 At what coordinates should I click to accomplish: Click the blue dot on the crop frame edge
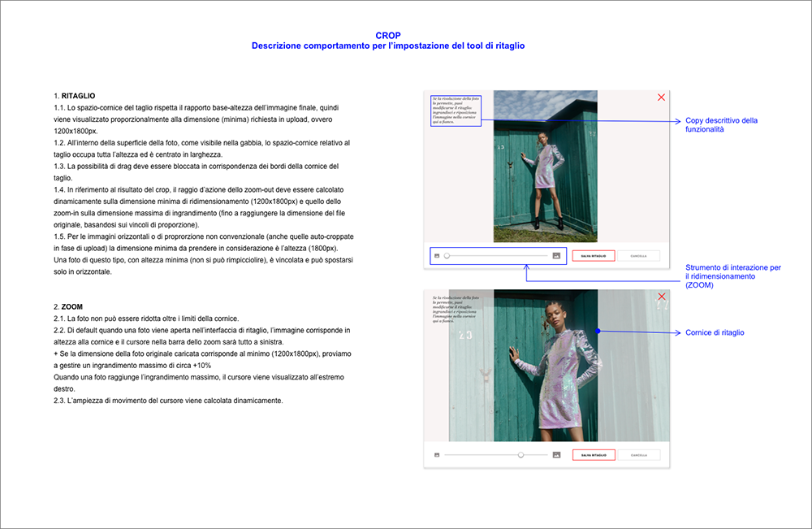(x=598, y=332)
